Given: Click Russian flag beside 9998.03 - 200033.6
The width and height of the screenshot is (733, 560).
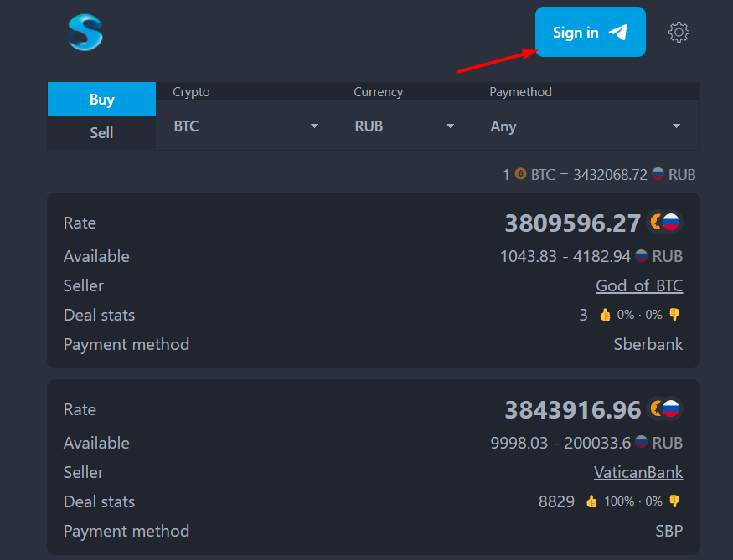Looking at the screenshot, I should coord(641,441).
